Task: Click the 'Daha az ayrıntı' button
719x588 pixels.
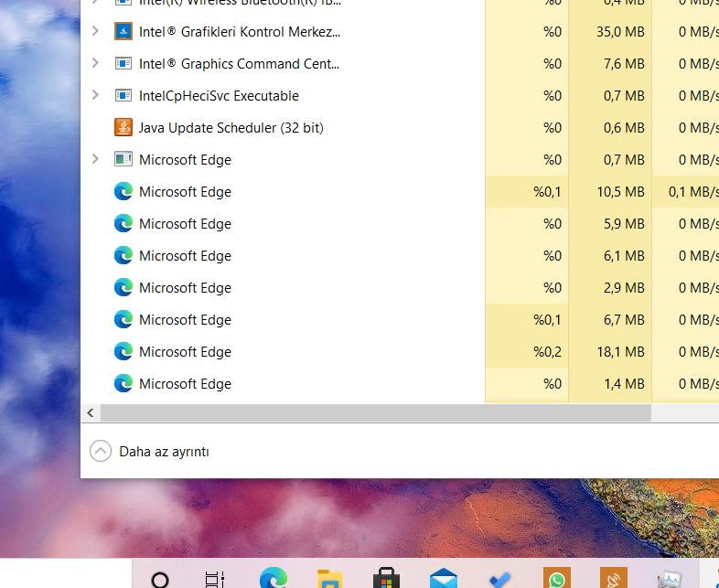Action: pos(154,452)
